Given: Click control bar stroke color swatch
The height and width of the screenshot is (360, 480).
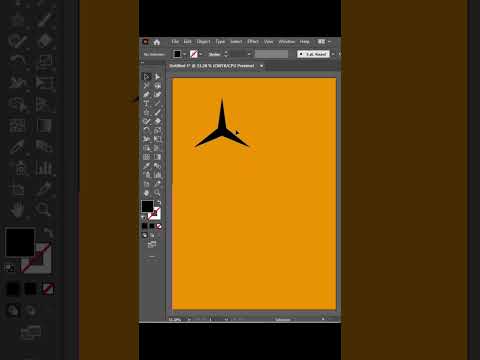Looking at the screenshot, I should [194, 54].
